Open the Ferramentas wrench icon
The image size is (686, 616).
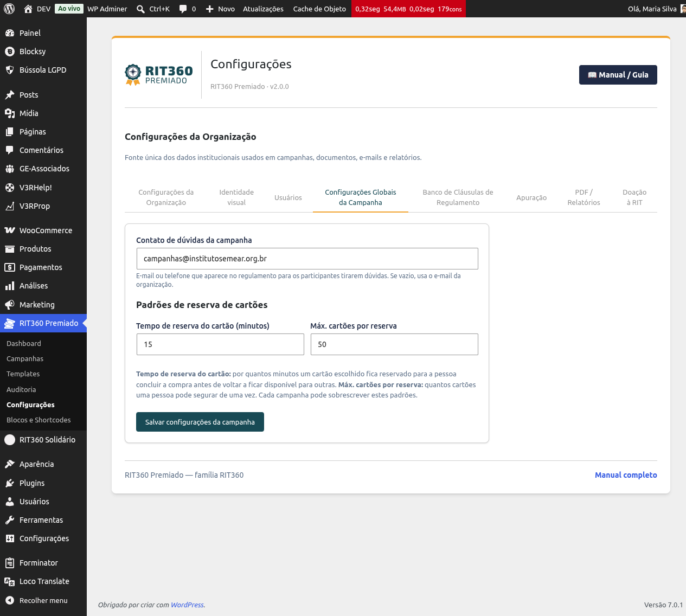pyautogui.click(x=10, y=520)
